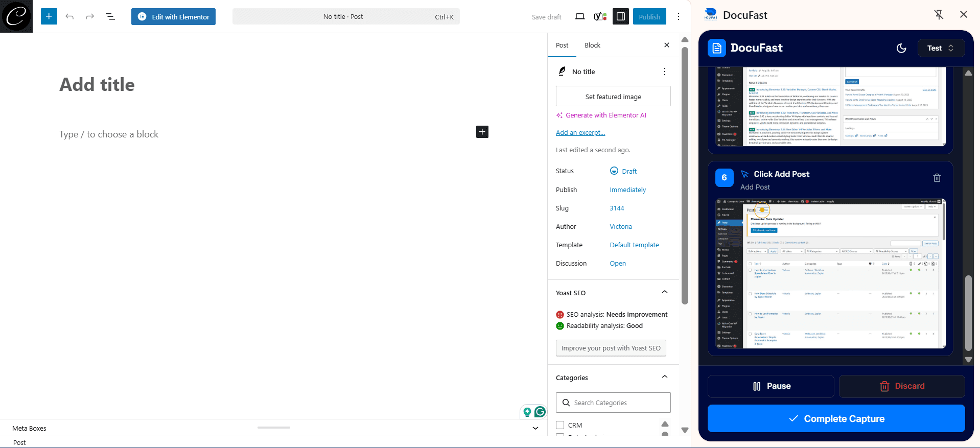Image resolution: width=980 pixels, height=448 pixels.
Task: Collapse the Yoast SEO panel
Action: [x=665, y=292]
